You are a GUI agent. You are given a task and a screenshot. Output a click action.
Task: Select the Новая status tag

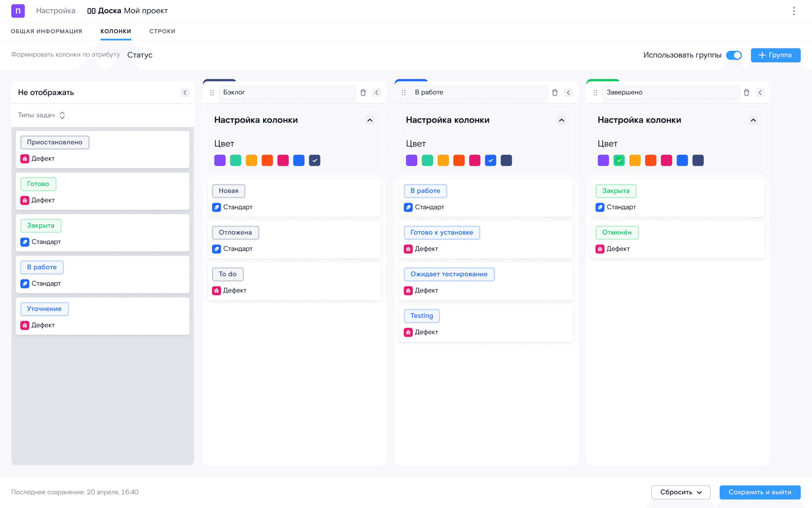[x=229, y=191]
